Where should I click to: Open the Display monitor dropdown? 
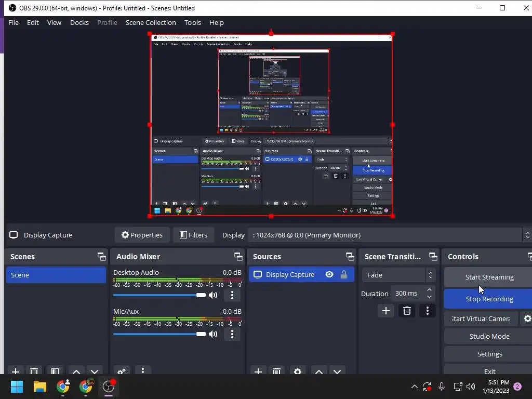click(x=390, y=235)
